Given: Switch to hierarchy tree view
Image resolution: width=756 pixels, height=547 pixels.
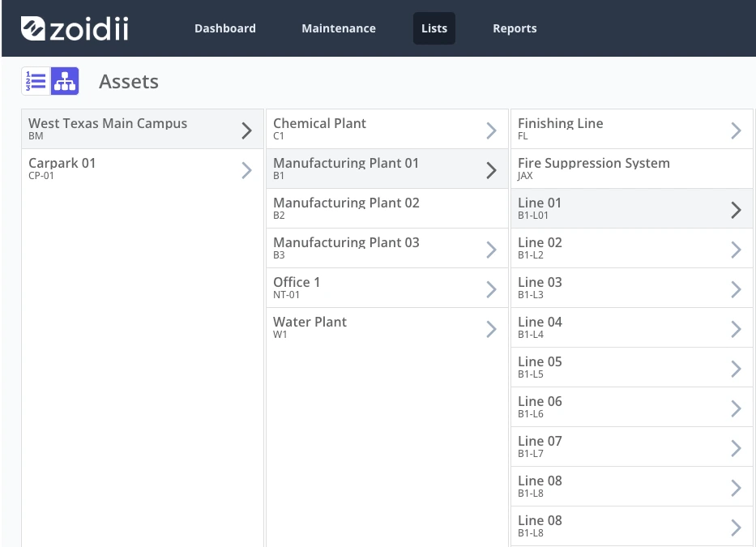Looking at the screenshot, I should (65, 81).
